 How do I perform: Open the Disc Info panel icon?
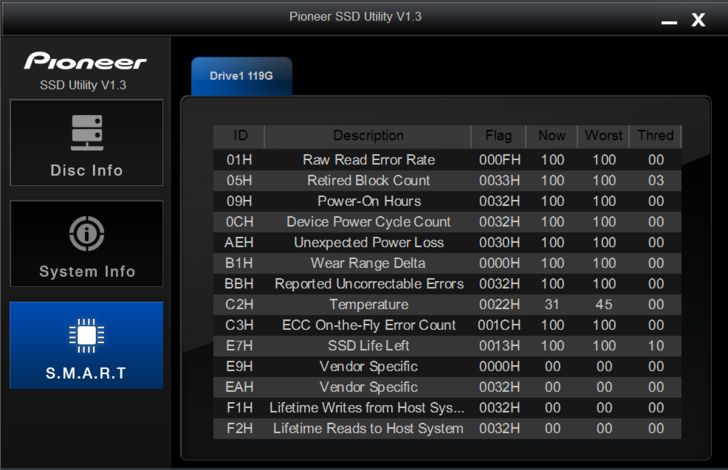tap(87, 133)
